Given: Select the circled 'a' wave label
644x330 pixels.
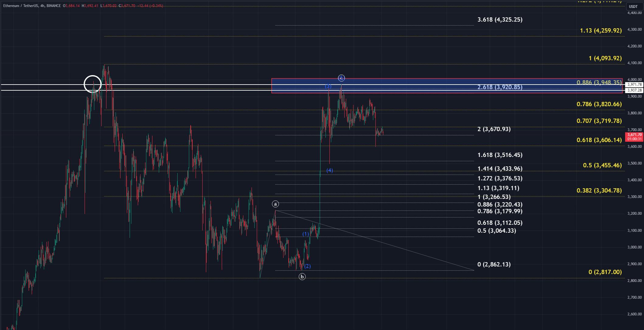Looking at the screenshot, I should 275,204.
